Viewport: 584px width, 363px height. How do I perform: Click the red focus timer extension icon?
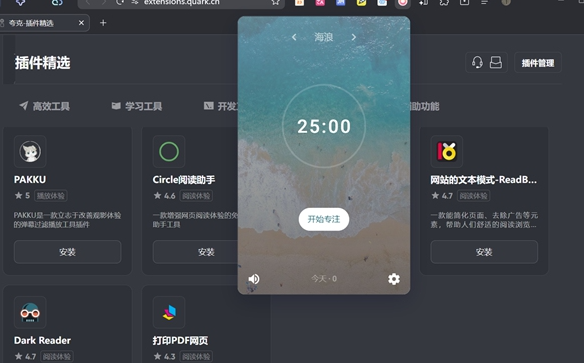402,2
